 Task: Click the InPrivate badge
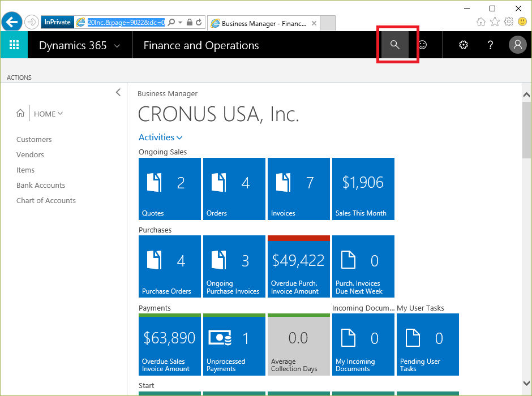57,23
